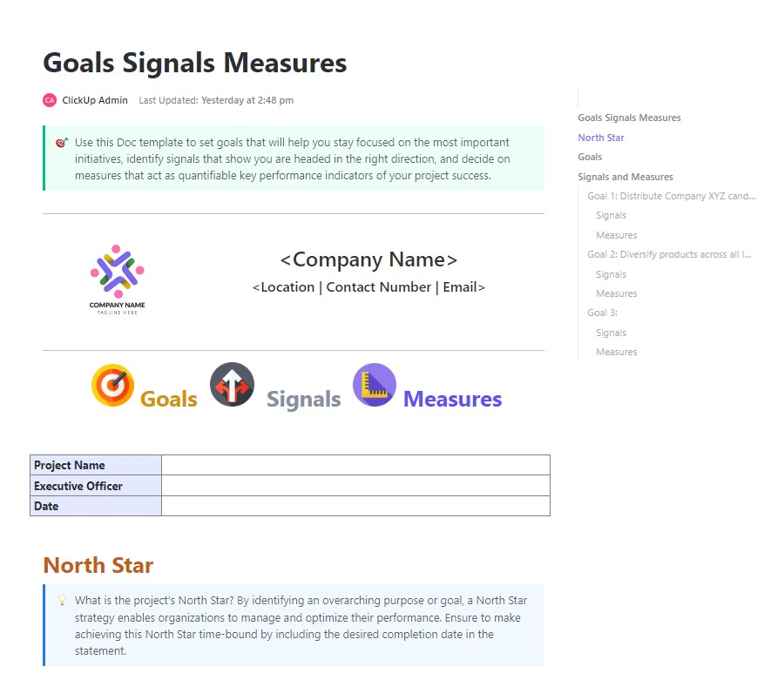Click the Executive Officer value cell
Image resolution: width=784 pixels, height=700 pixels.
click(x=355, y=486)
